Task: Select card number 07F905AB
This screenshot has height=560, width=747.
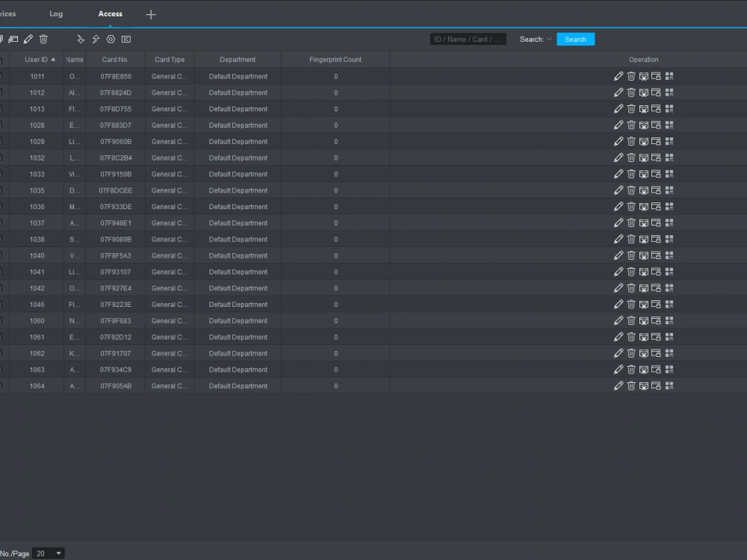Action: click(x=116, y=386)
